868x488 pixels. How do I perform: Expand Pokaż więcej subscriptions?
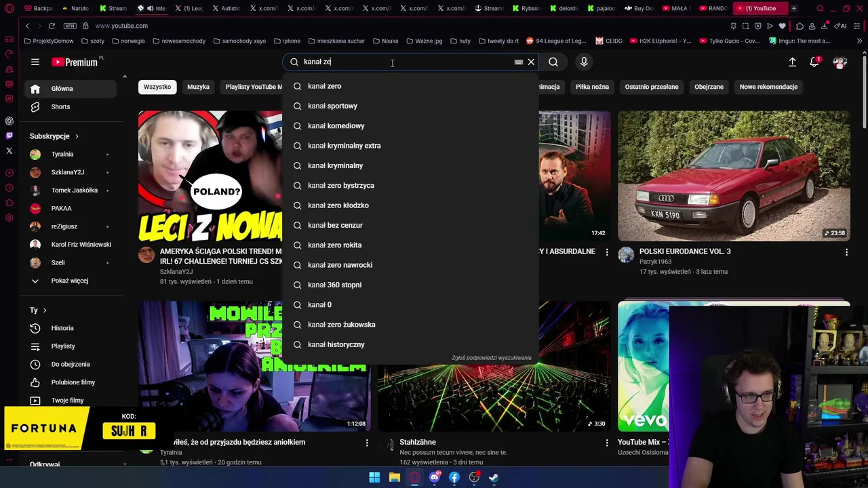71,281
